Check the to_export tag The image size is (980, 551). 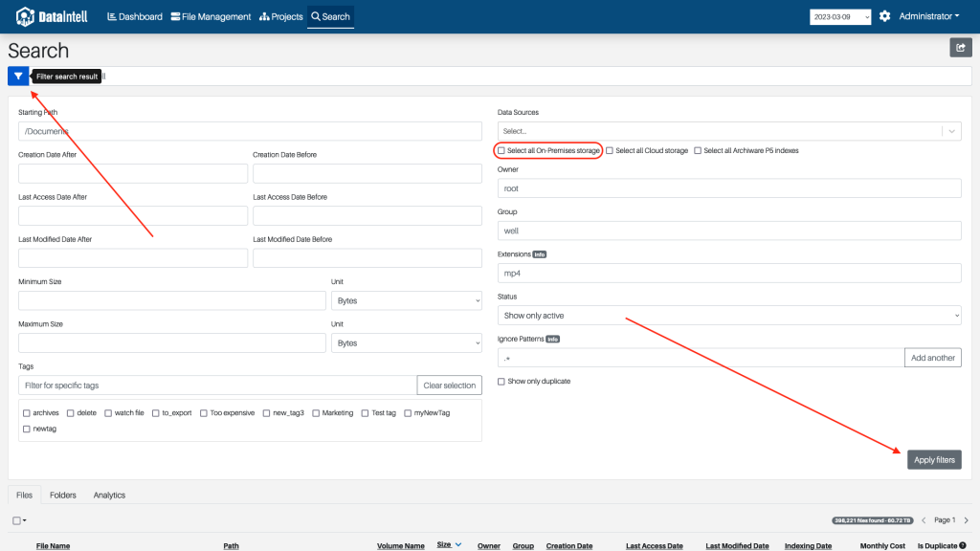pyautogui.click(x=156, y=413)
